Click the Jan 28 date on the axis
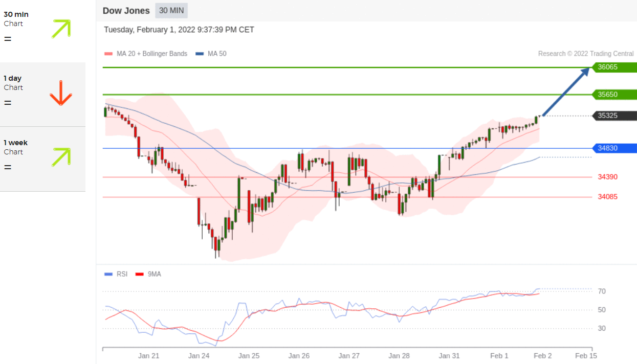The width and height of the screenshot is (637, 364). [x=399, y=356]
